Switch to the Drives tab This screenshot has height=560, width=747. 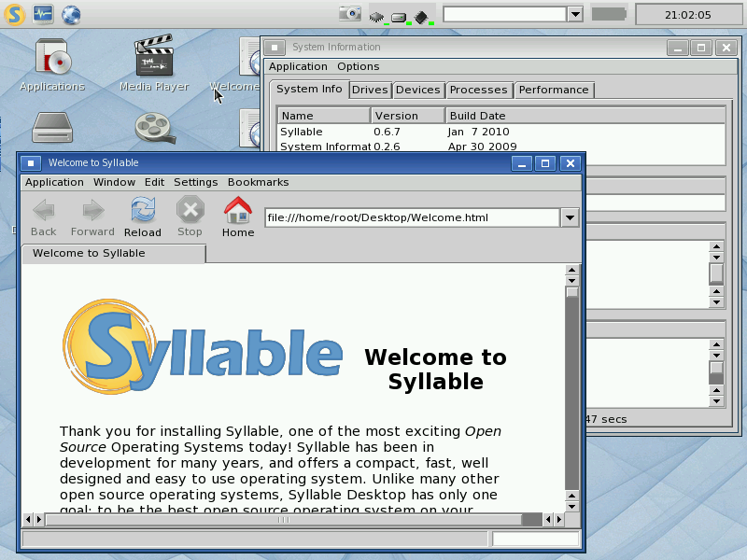370,90
